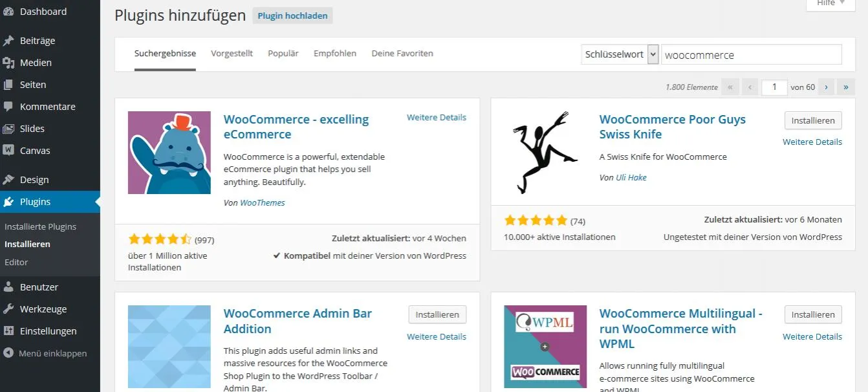868x392 pixels.
Task: Open plugin Editor submenu item
Action: (16, 262)
